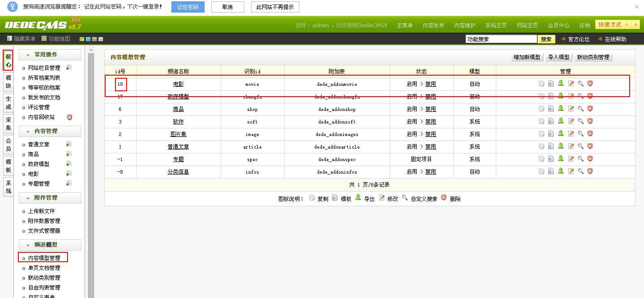Click 取消 in the browser prompt
644x298 pixels.
click(x=227, y=7)
